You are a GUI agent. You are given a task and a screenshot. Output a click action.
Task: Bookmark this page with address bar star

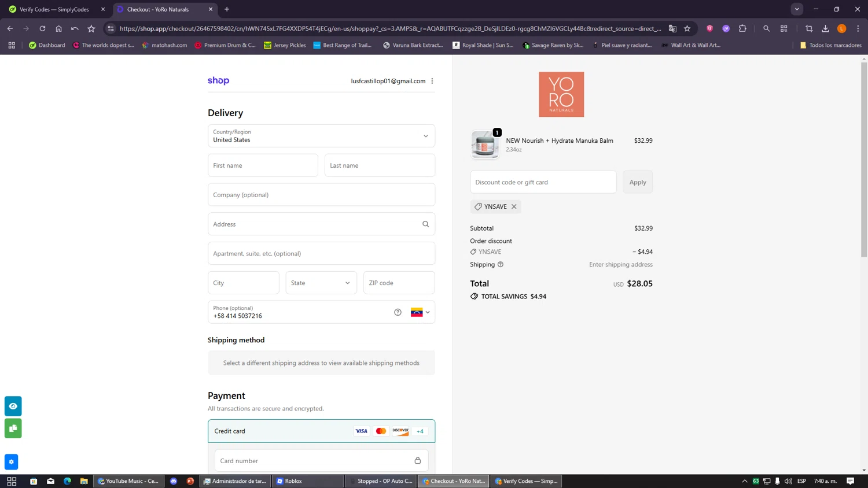tap(687, 28)
